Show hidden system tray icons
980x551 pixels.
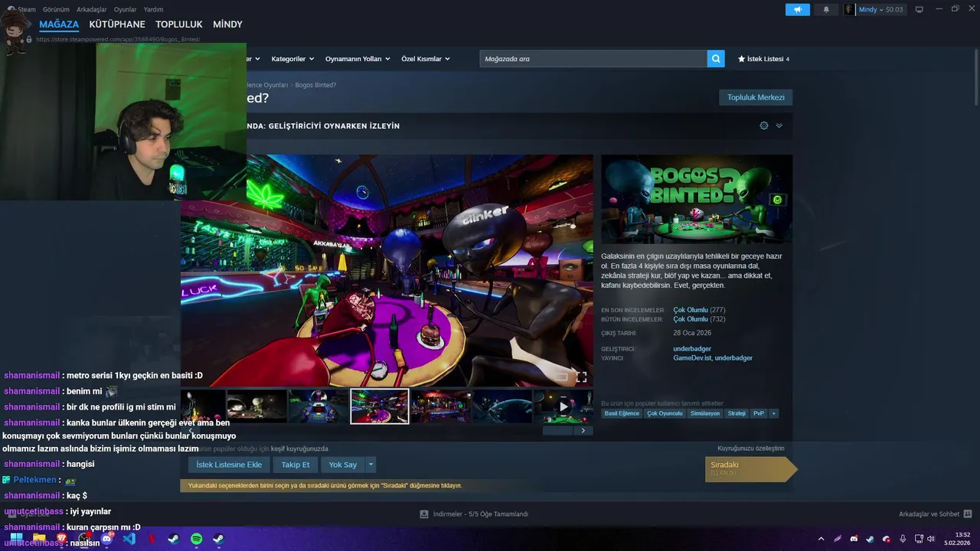click(821, 539)
